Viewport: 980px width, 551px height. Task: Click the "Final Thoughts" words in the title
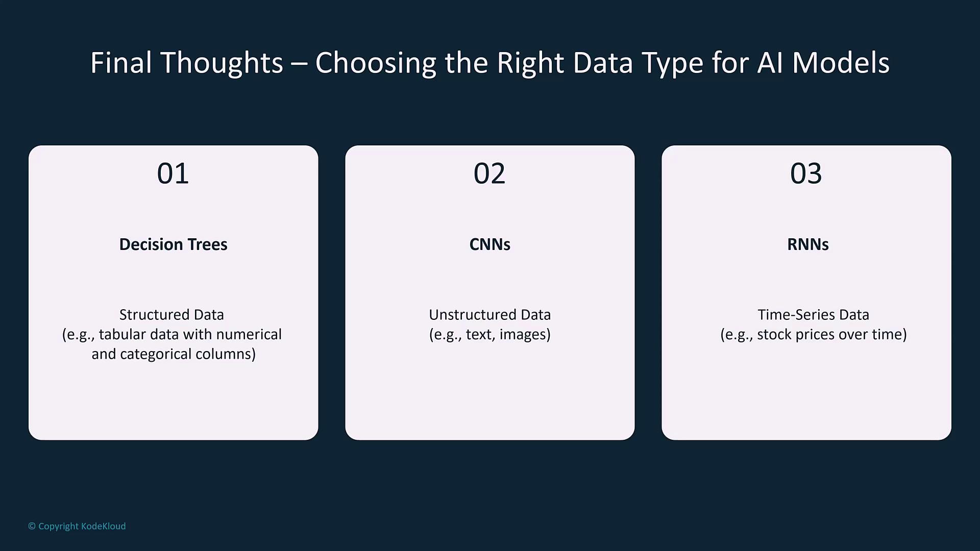pos(186,63)
